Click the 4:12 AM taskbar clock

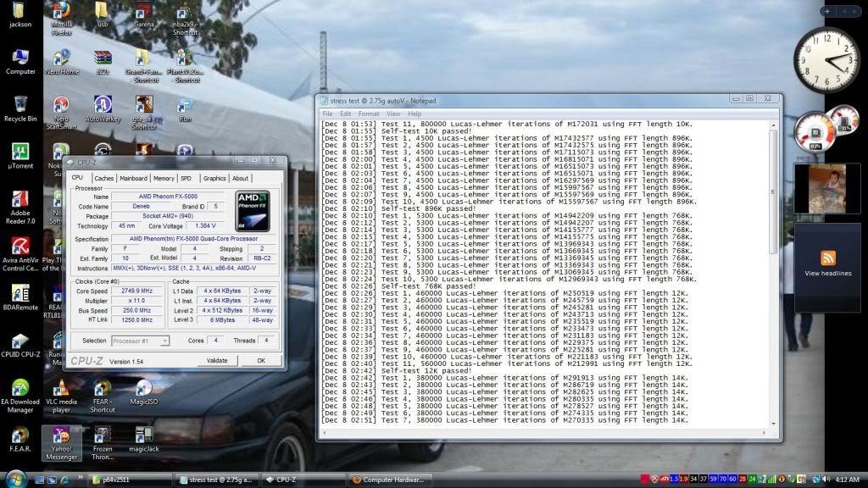coord(847,480)
